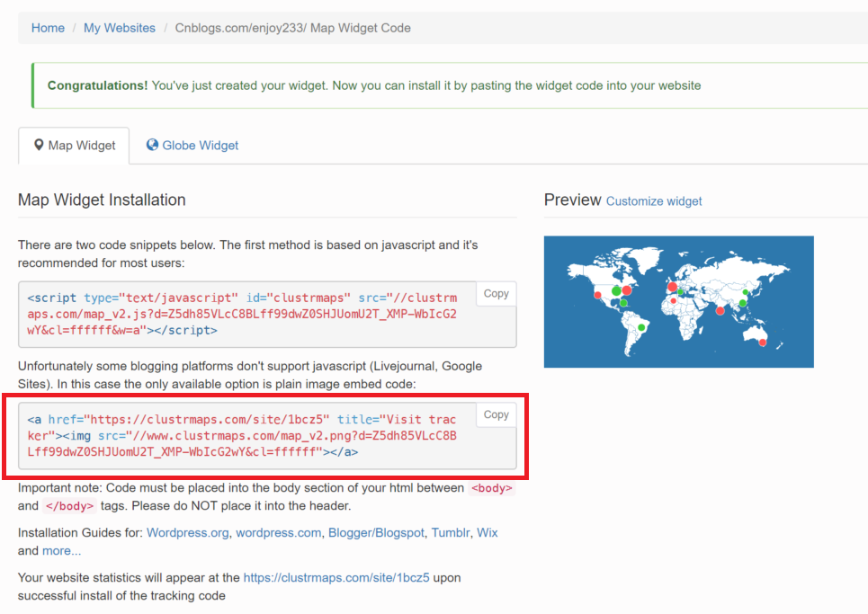Viewport: 868px width, 614px height.
Task: Open the Tumblr installation guide
Action: [x=451, y=533]
